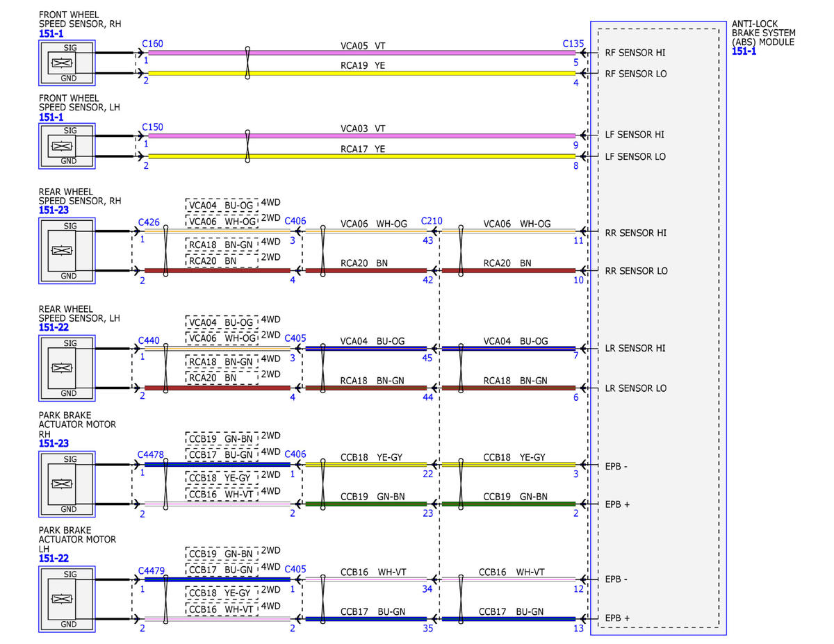Click ABS module pin number 13

pyautogui.click(x=579, y=629)
